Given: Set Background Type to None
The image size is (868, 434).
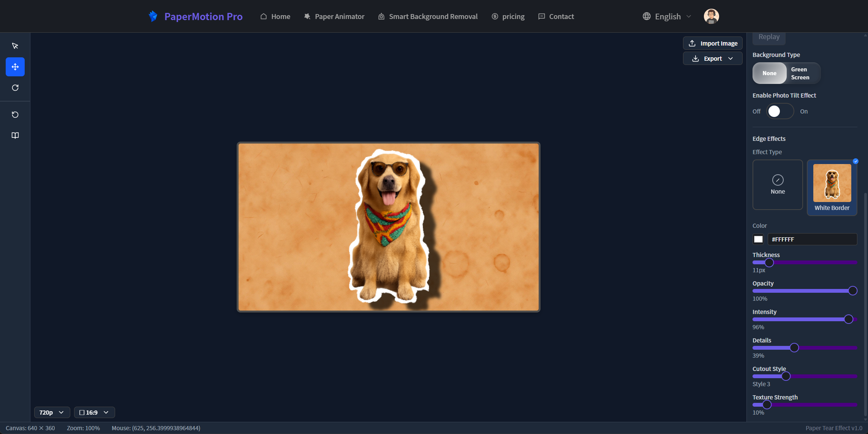Looking at the screenshot, I should (x=770, y=73).
